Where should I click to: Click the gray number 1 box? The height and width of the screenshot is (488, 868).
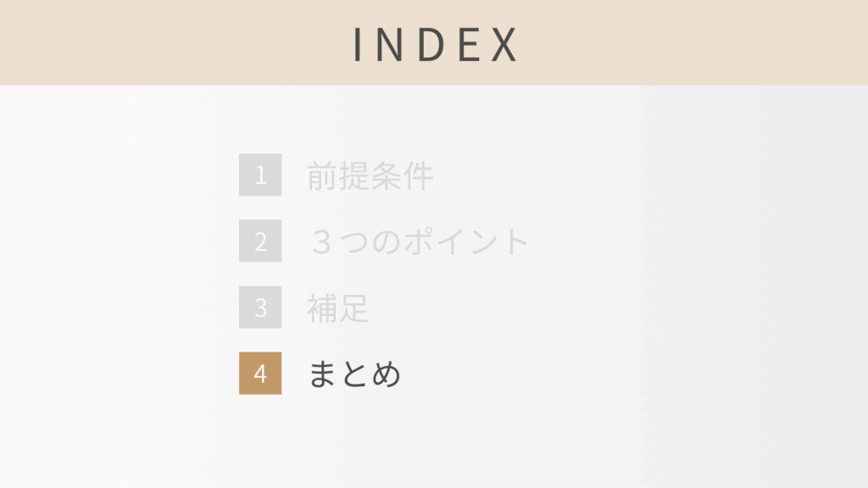[260, 175]
